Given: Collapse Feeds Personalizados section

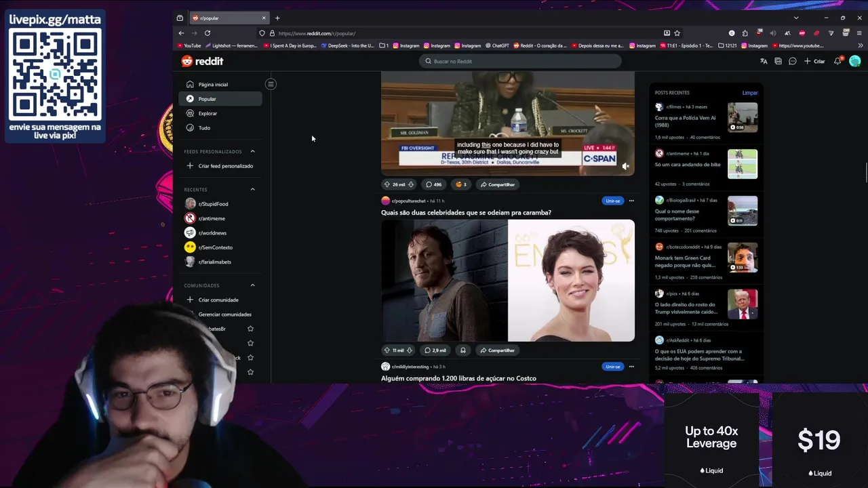Looking at the screenshot, I should tap(252, 151).
